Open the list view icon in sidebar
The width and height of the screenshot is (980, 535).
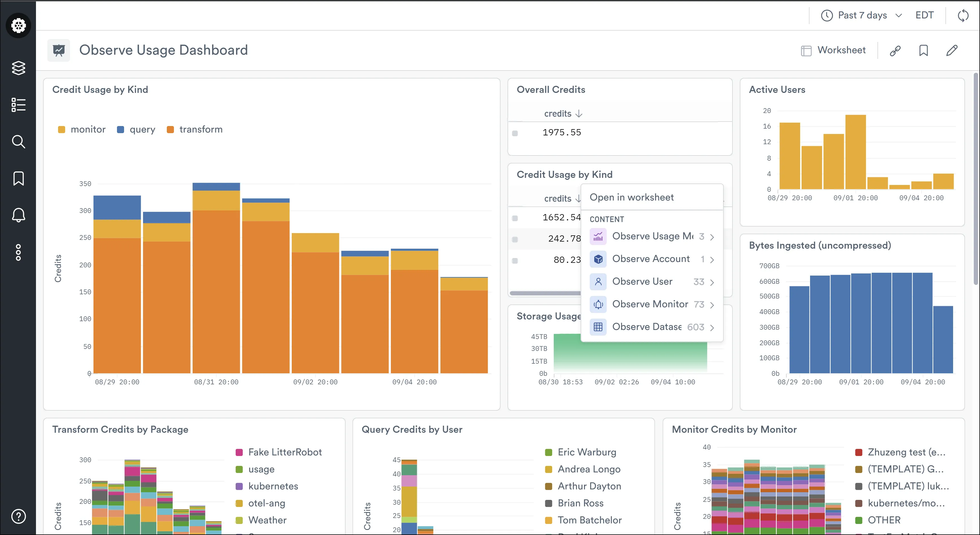(x=18, y=105)
